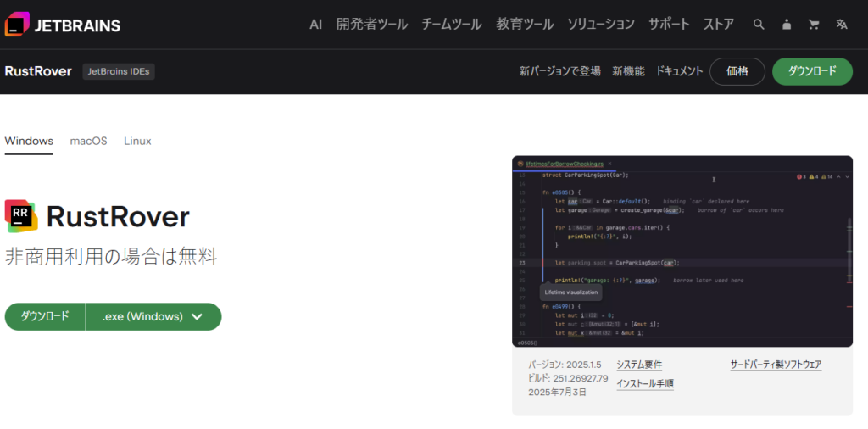Open the shopping cart icon

click(x=814, y=25)
